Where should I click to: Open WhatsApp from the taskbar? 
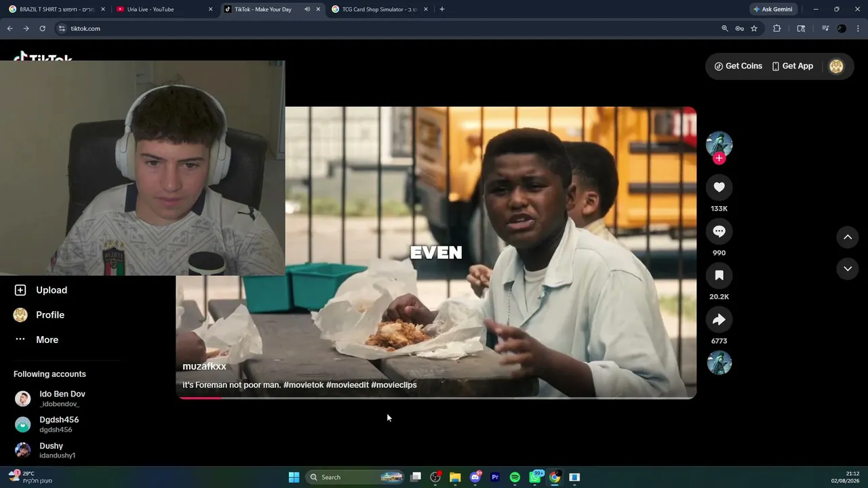535,477
